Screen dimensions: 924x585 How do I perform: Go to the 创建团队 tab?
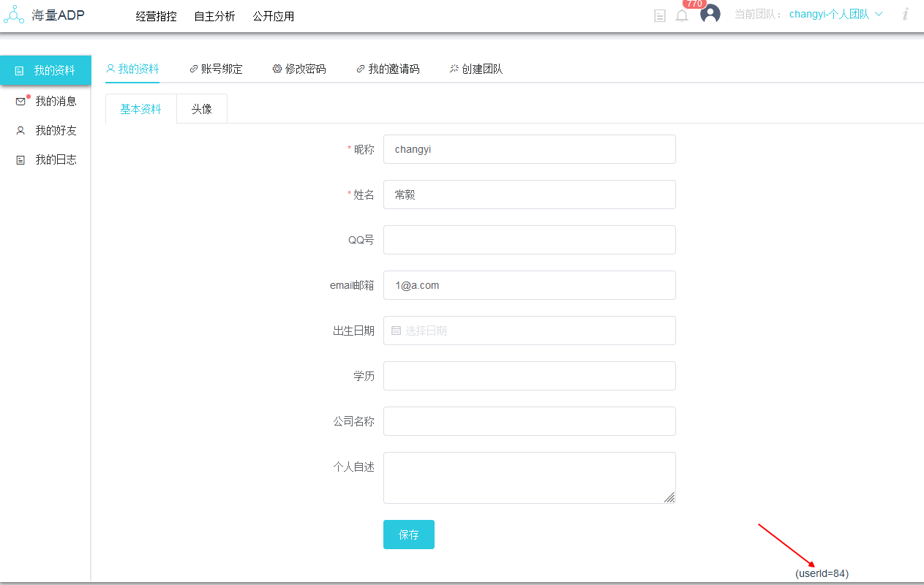(476, 69)
